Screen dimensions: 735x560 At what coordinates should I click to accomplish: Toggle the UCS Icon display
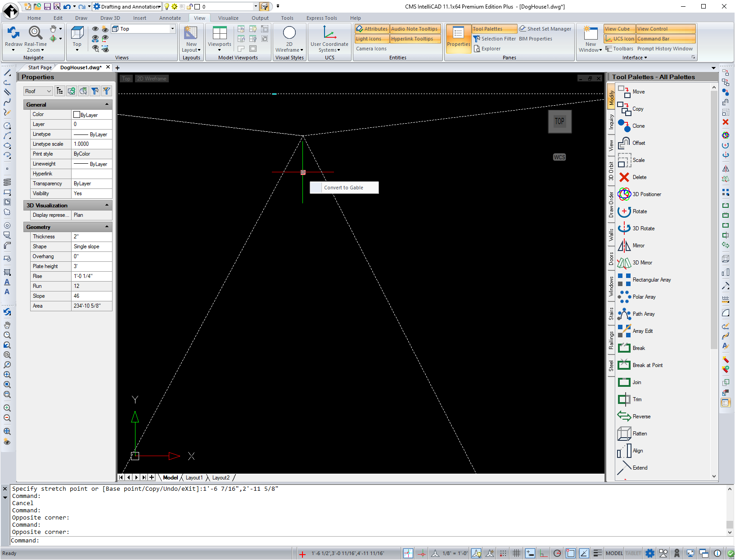(619, 39)
